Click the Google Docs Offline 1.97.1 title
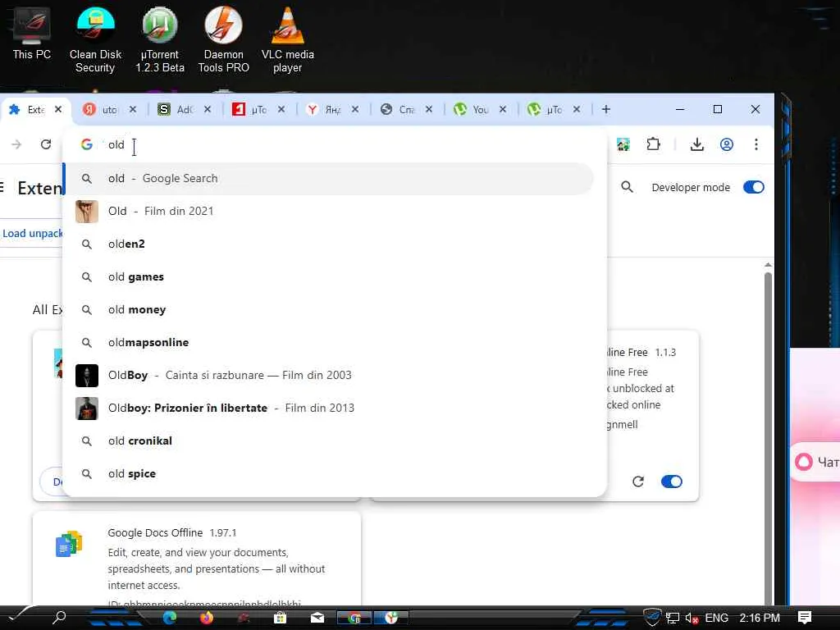The width and height of the screenshot is (840, 630). (x=172, y=532)
